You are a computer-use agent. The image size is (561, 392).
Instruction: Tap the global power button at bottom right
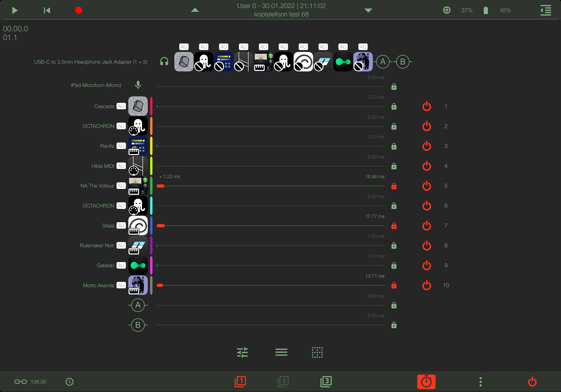click(x=532, y=381)
